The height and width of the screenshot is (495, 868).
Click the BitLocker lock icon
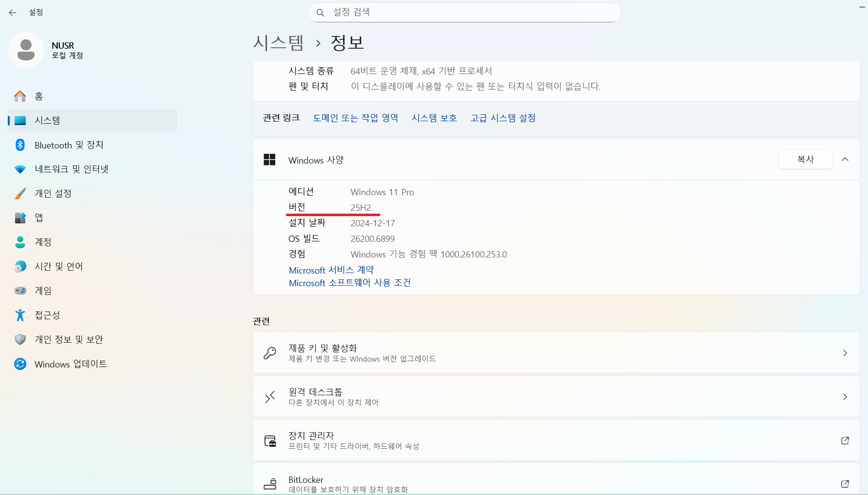(270, 483)
